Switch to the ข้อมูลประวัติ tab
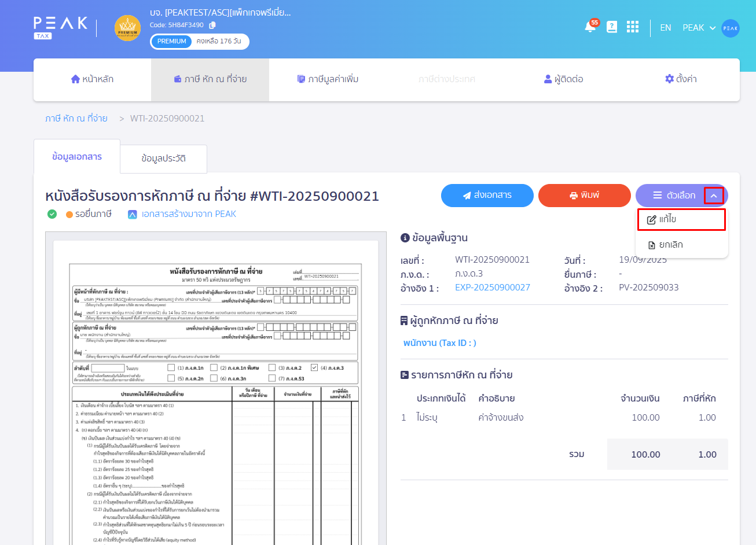 (x=163, y=159)
